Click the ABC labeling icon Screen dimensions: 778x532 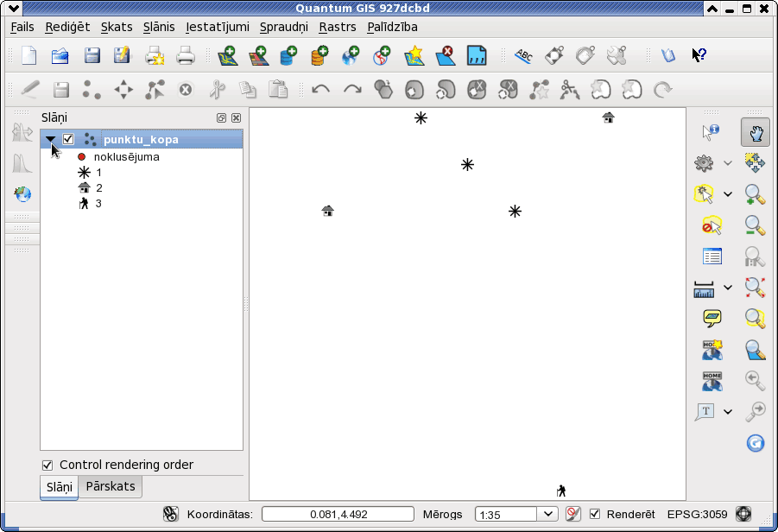pos(523,55)
